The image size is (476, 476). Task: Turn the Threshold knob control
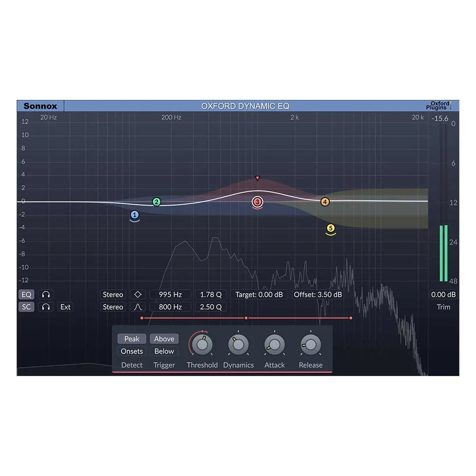coord(202,345)
